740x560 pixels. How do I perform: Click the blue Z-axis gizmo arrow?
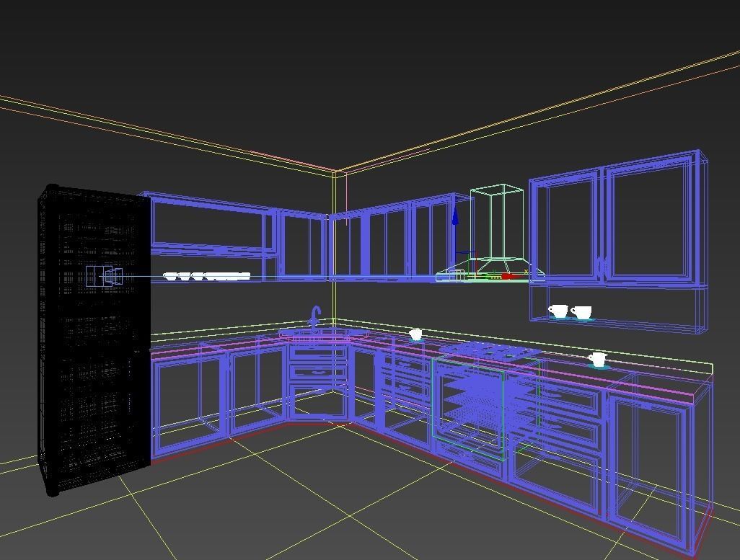[x=455, y=216]
